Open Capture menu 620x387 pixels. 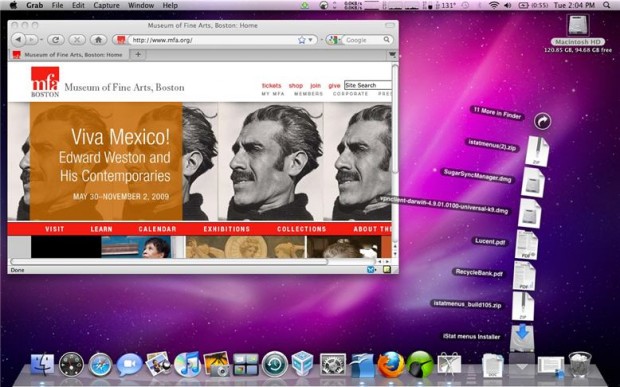tap(106, 6)
